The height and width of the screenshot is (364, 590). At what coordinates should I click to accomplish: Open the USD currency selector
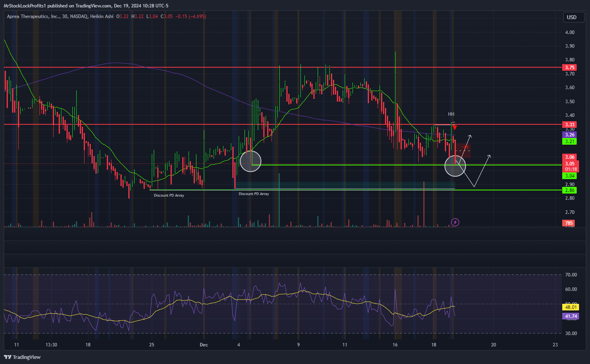(574, 17)
